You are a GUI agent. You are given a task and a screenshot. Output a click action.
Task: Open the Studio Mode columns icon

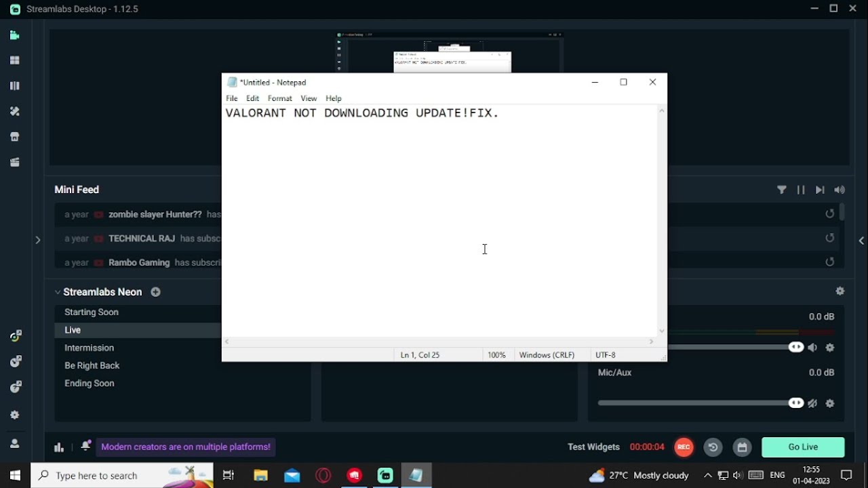(x=15, y=86)
